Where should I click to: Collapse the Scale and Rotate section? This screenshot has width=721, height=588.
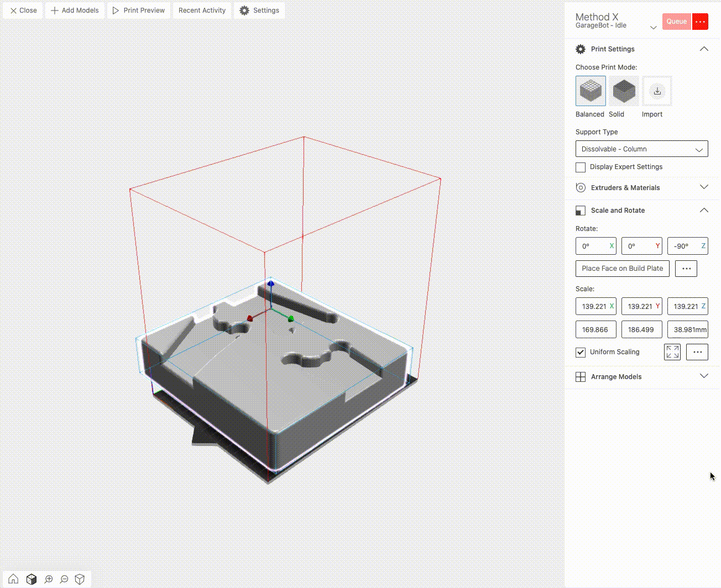pos(704,210)
